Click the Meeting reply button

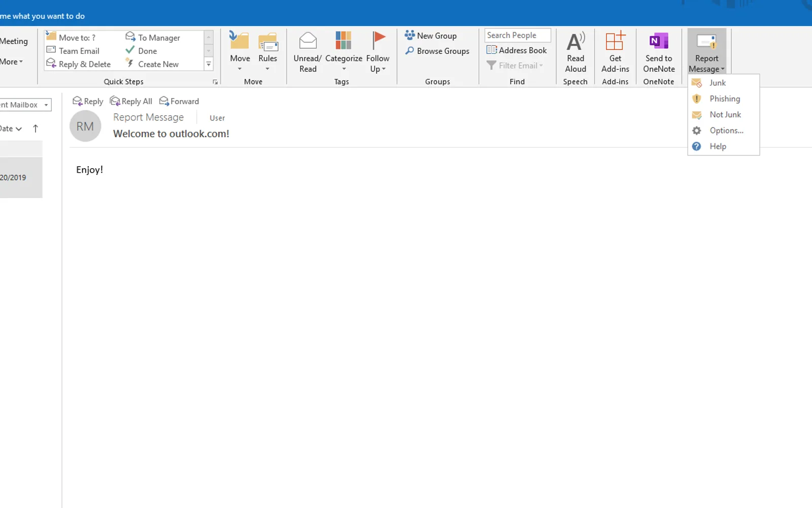click(x=14, y=41)
